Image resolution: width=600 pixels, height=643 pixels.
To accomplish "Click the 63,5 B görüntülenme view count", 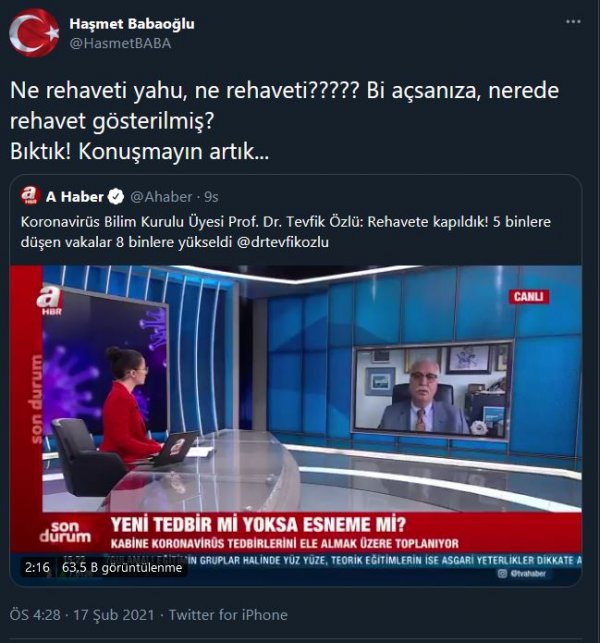I will click(122, 568).
